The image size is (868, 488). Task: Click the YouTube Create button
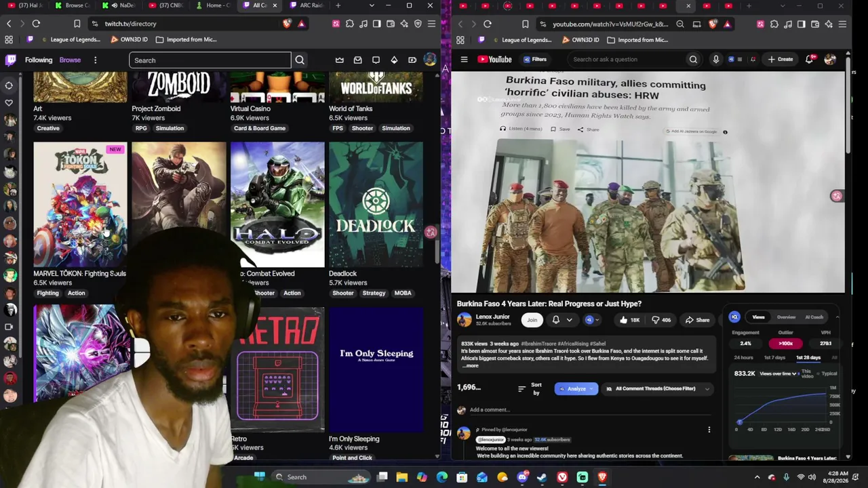[780, 60]
